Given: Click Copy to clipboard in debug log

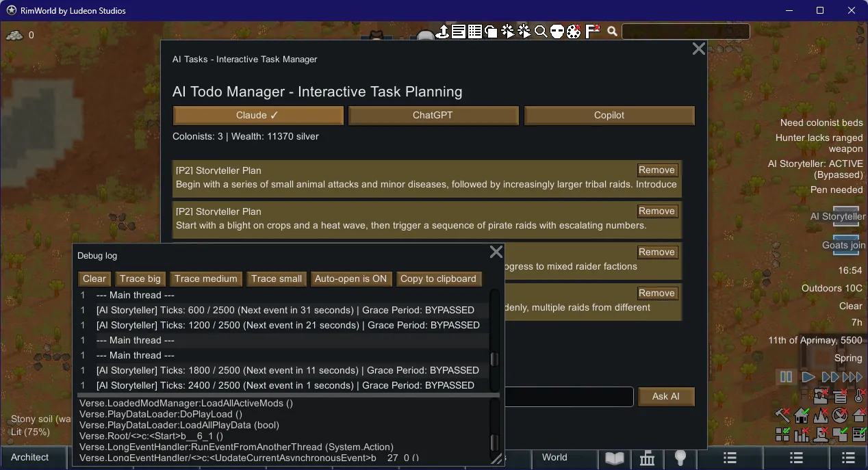Looking at the screenshot, I should (x=438, y=278).
